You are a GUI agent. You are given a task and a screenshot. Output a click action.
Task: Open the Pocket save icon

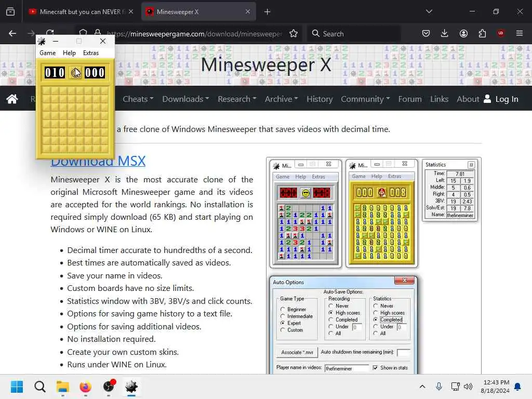(x=426, y=33)
